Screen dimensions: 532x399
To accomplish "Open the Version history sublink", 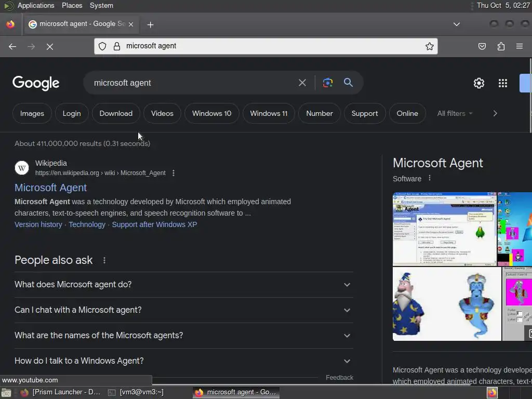I will click(x=38, y=224).
